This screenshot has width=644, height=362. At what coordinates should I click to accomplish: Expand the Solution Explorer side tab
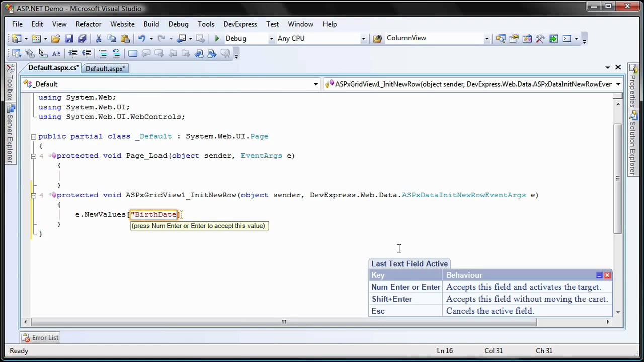click(x=633, y=143)
